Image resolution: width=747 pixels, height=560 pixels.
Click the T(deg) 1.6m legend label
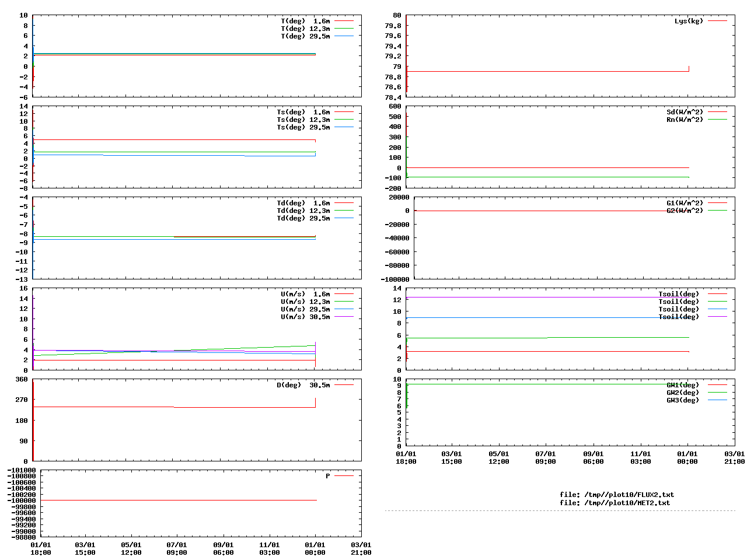pyautogui.click(x=305, y=21)
